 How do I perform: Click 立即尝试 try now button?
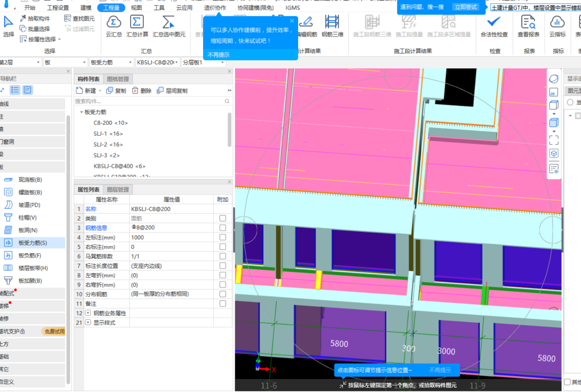(x=466, y=7)
